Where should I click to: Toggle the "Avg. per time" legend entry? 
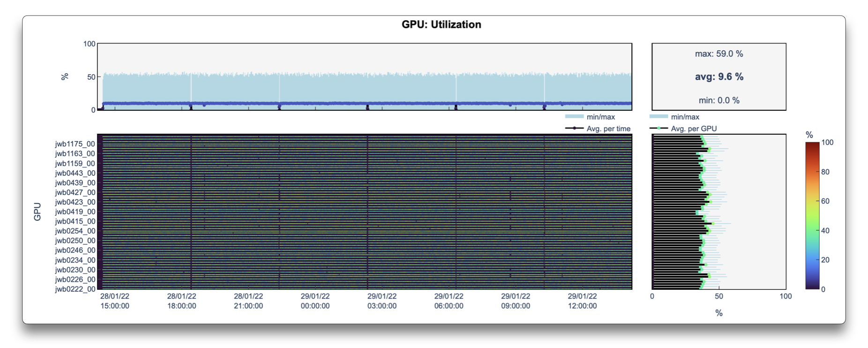tap(608, 129)
